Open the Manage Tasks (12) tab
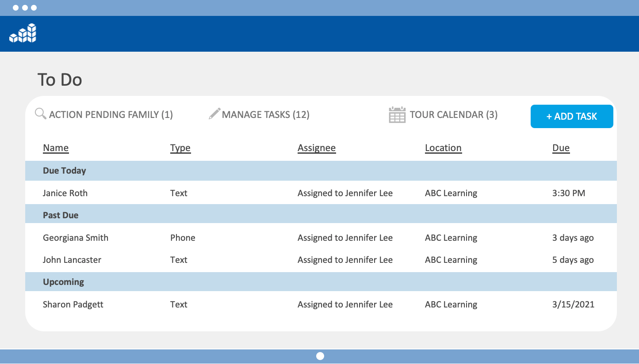Viewport: 639px width, 364px height. point(266,115)
